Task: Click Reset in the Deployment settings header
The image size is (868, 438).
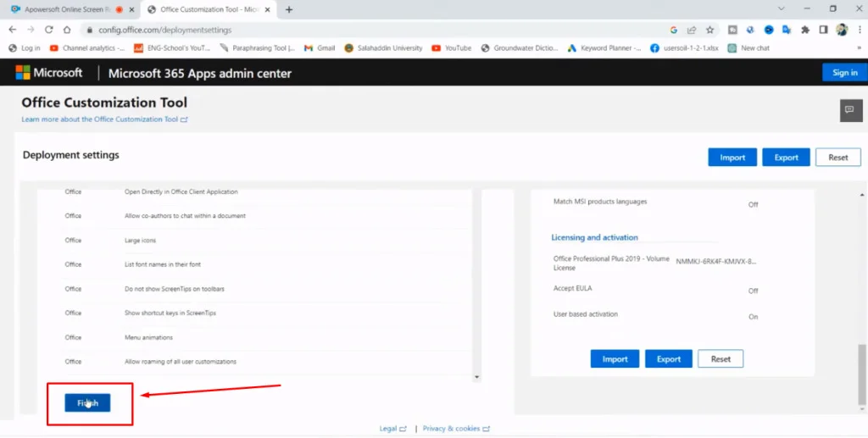Action: click(838, 157)
